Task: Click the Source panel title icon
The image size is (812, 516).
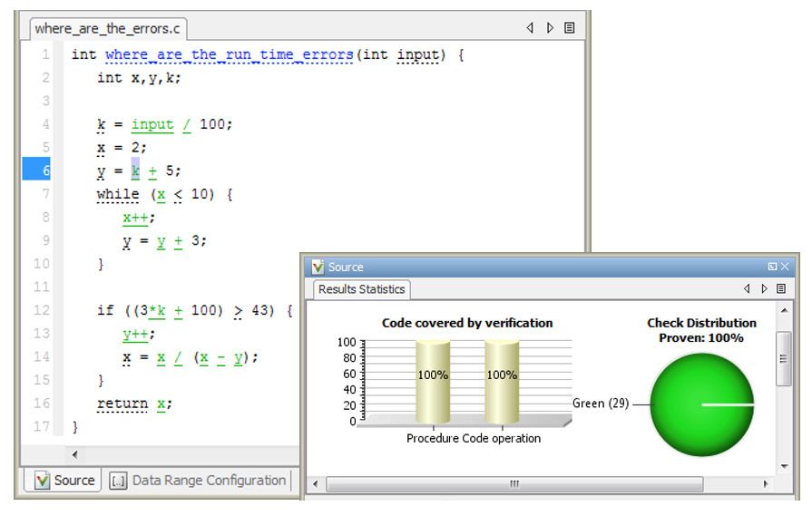Action: click(318, 268)
